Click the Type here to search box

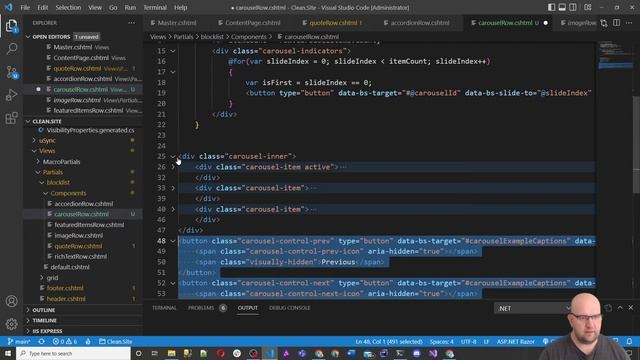pos(73,353)
